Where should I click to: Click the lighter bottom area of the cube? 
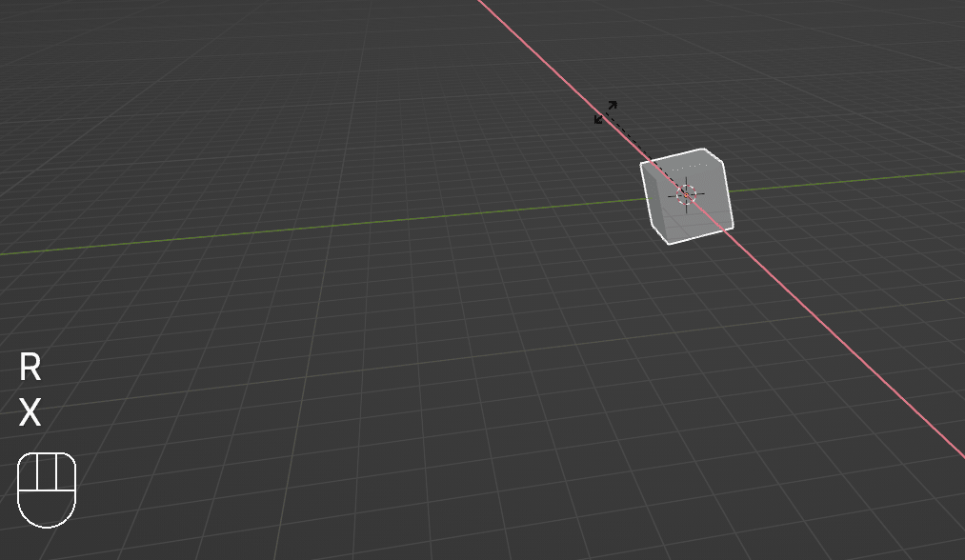pos(695,225)
